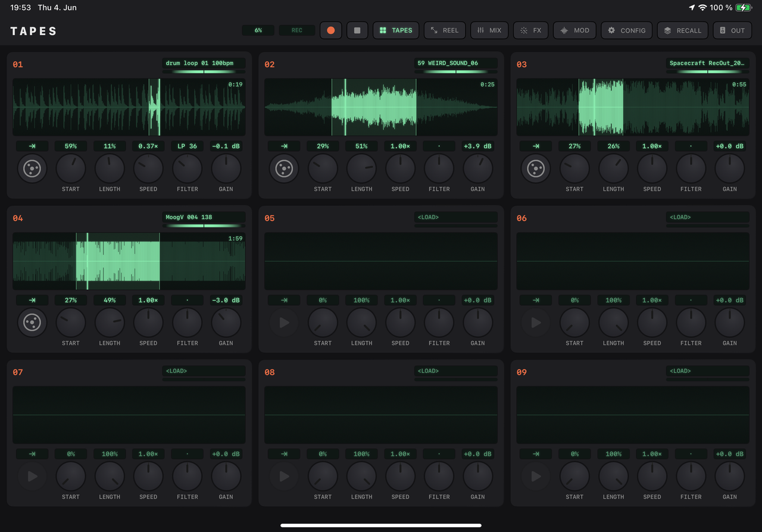Tap the play button on tape 09

(536, 477)
